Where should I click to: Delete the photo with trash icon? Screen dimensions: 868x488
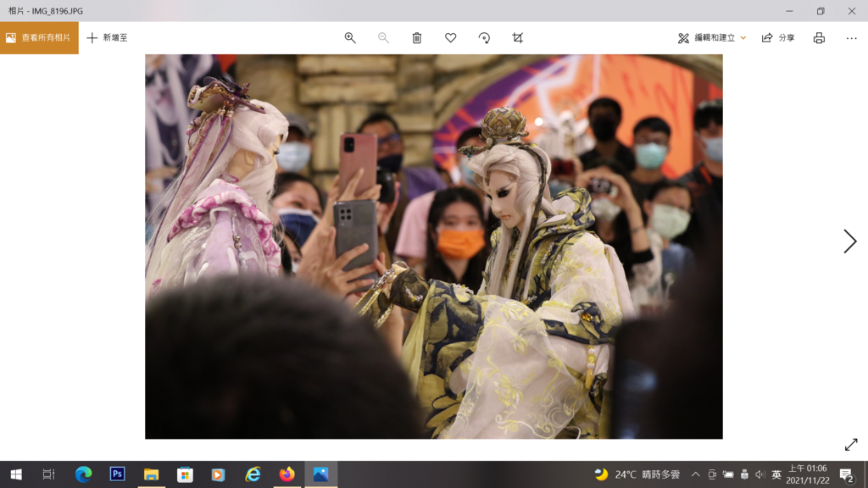417,37
